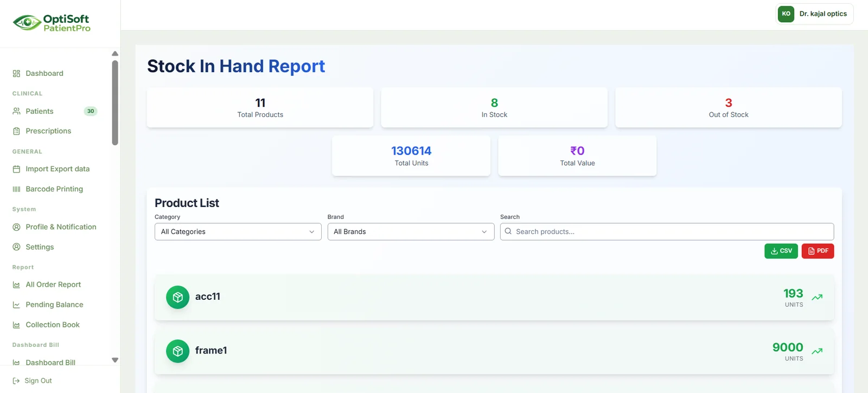
Task: Click the sidebar scrollbar thumb
Action: (x=115, y=102)
